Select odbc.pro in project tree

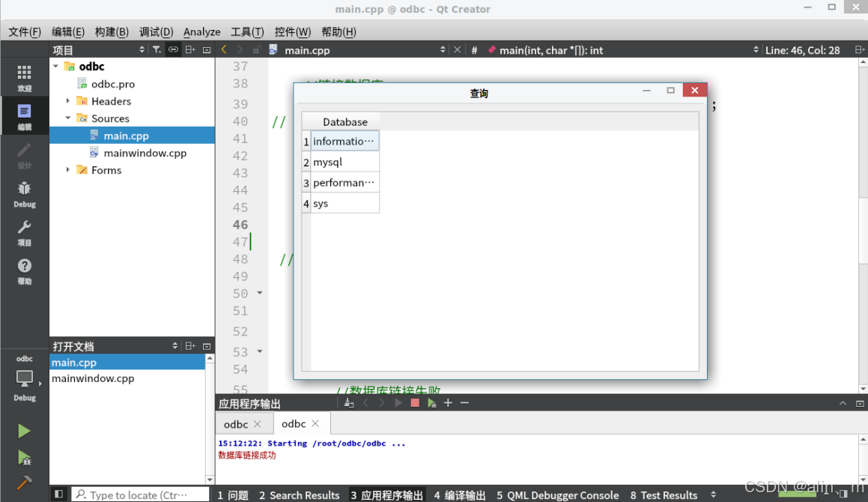coord(113,84)
